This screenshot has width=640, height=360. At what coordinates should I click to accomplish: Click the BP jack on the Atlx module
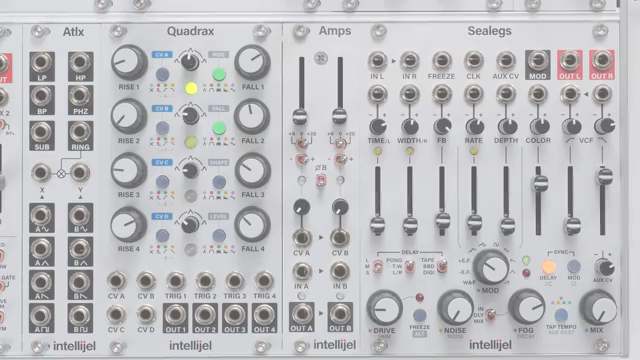[41, 96]
